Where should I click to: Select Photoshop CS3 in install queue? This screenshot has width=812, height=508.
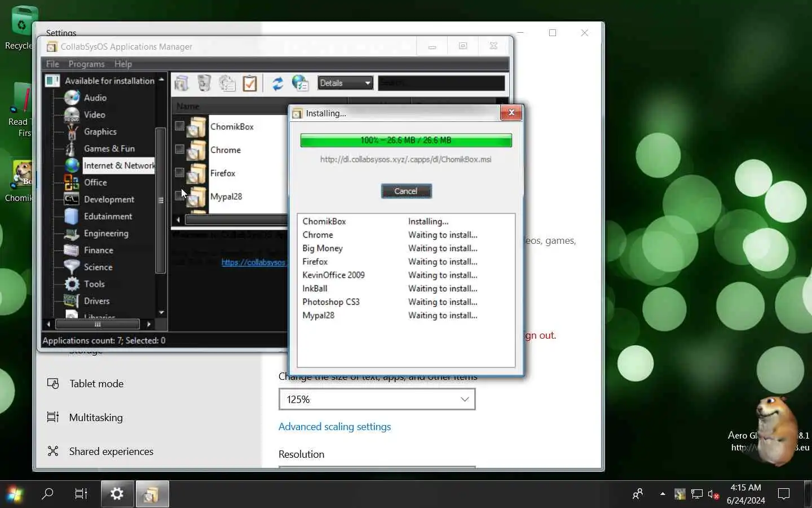click(x=331, y=302)
